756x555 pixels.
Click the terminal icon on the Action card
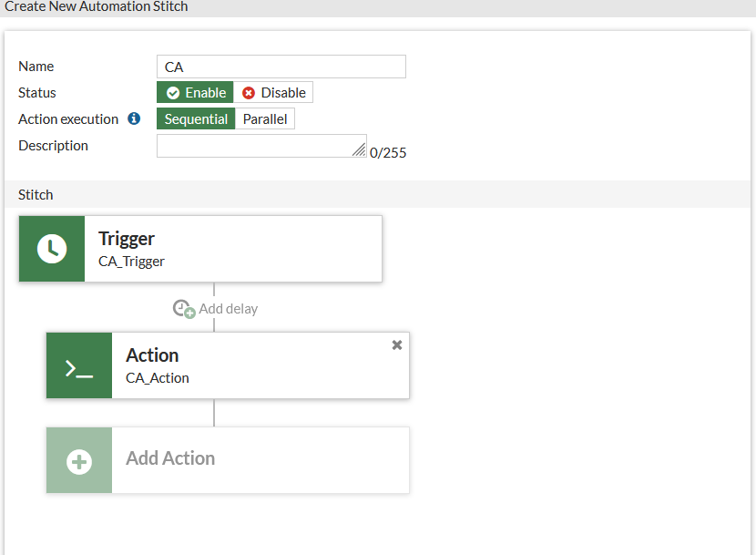point(79,365)
